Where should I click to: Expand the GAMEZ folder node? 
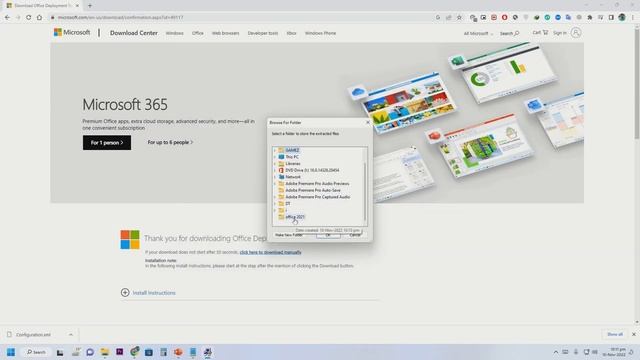pyautogui.click(x=275, y=150)
